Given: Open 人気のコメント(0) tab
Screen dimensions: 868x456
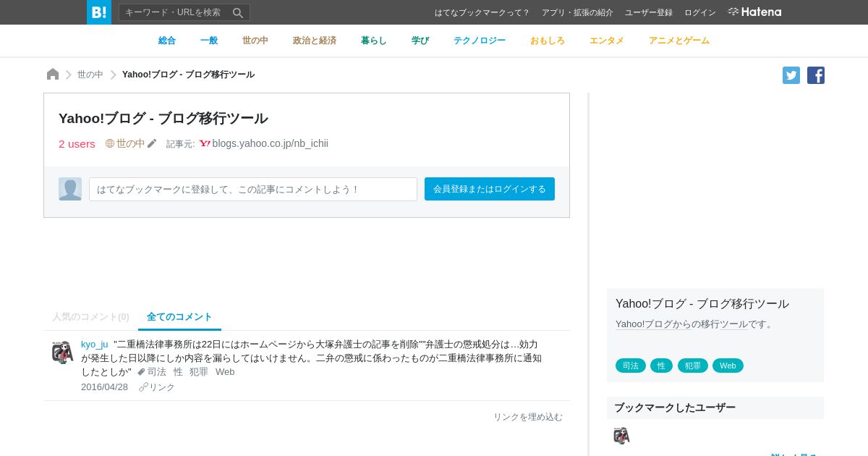Looking at the screenshot, I should (90, 317).
